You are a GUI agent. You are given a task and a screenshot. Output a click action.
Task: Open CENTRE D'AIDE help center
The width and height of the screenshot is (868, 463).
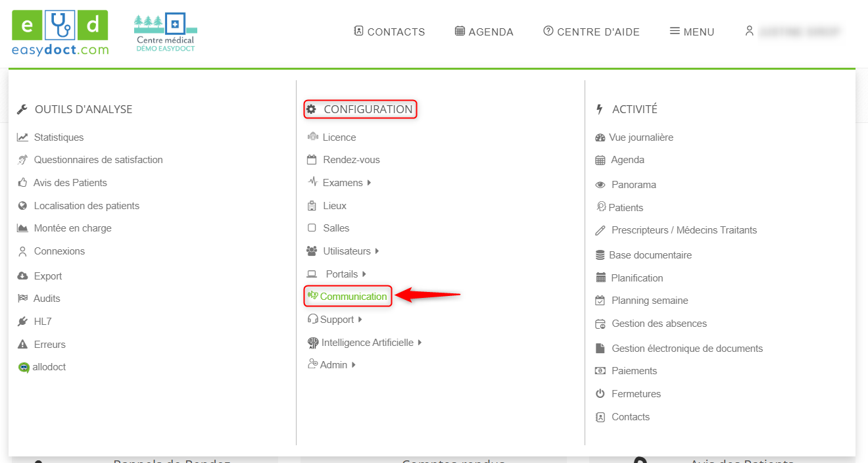point(591,32)
